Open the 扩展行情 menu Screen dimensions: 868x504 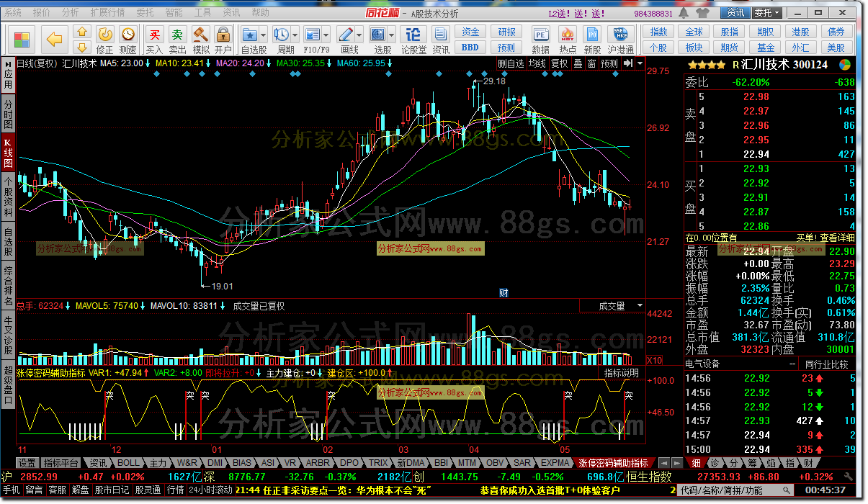(107, 13)
